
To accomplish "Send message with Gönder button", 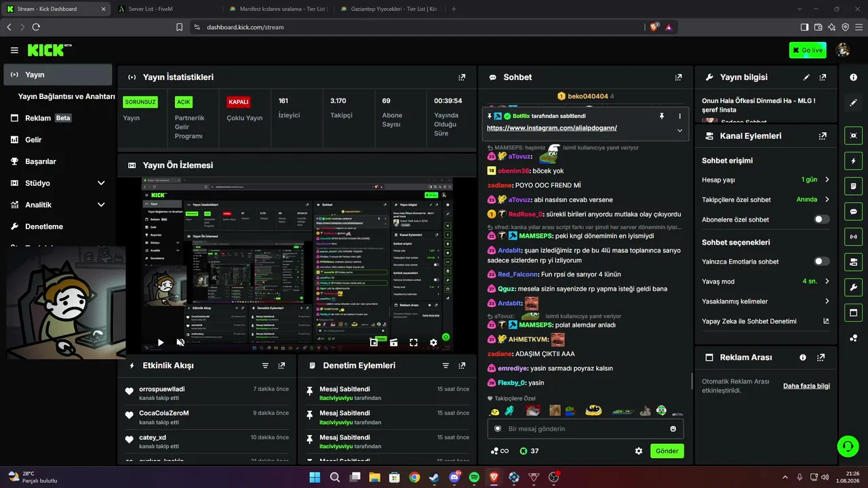I will [667, 451].
